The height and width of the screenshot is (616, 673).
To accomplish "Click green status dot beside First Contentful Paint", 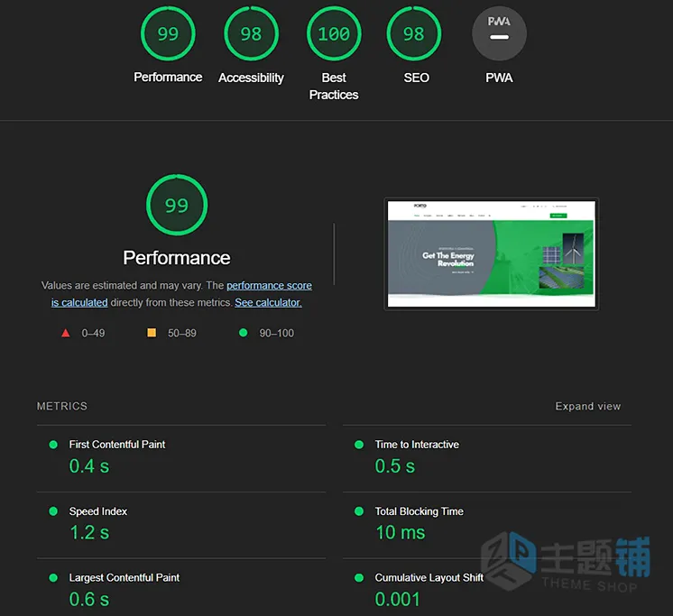I will tap(53, 445).
